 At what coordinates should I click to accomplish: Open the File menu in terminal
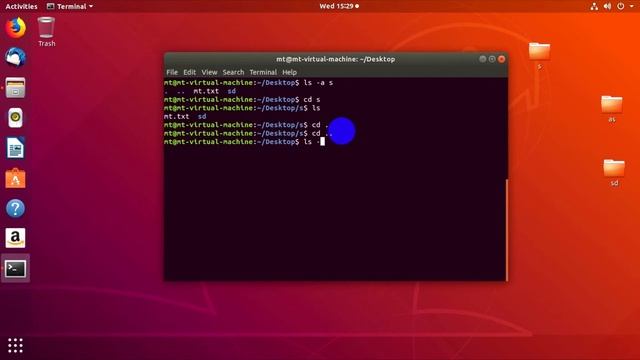pyautogui.click(x=172, y=72)
